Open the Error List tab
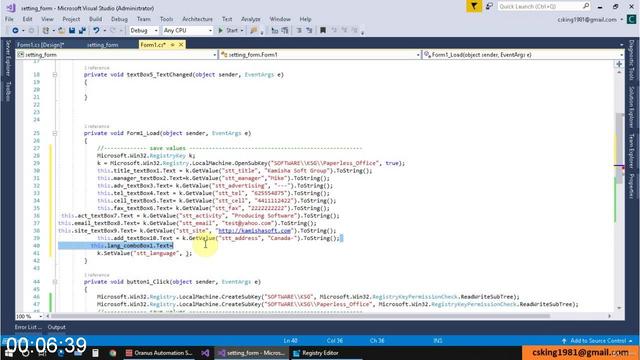This screenshot has height=360, width=640. 28,327
